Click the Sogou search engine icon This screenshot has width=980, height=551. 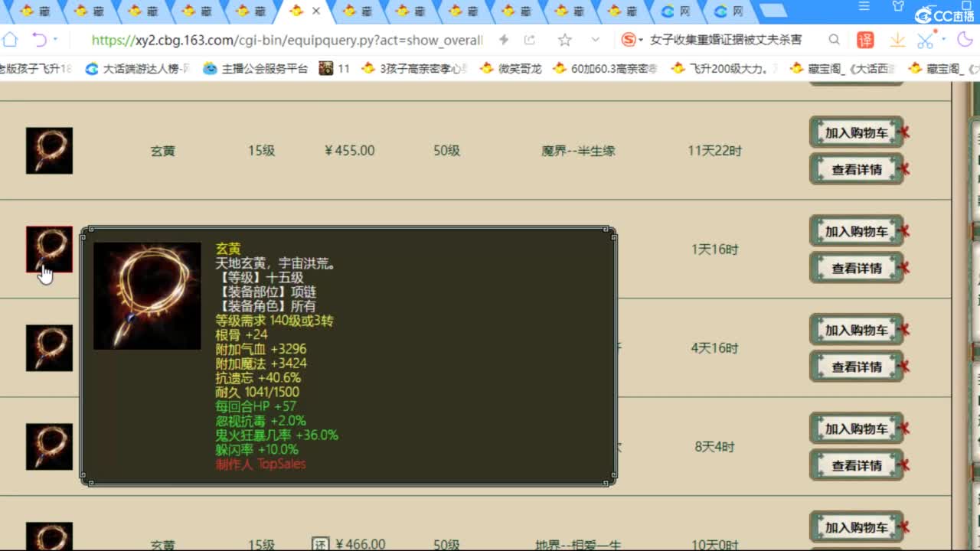(629, 40)
